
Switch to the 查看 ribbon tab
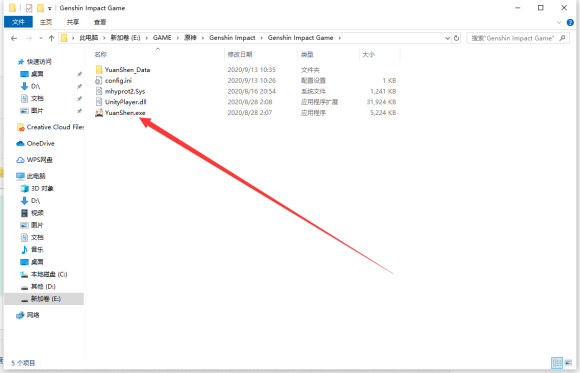(x=100, y=22)
